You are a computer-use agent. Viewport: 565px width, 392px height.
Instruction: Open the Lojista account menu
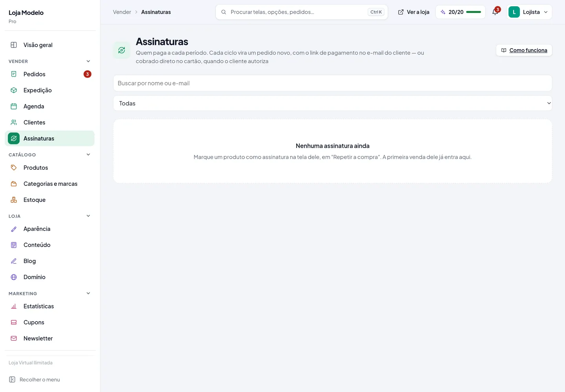(529, 12)
